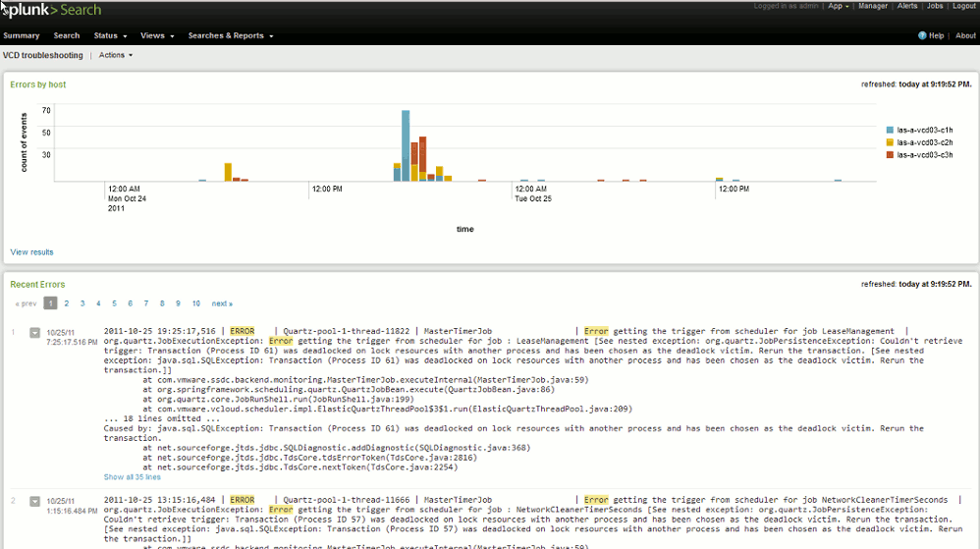This screenshot has height=549, width=980.
Task: Open event 1 options arrow menu
Action: point(35,333)
